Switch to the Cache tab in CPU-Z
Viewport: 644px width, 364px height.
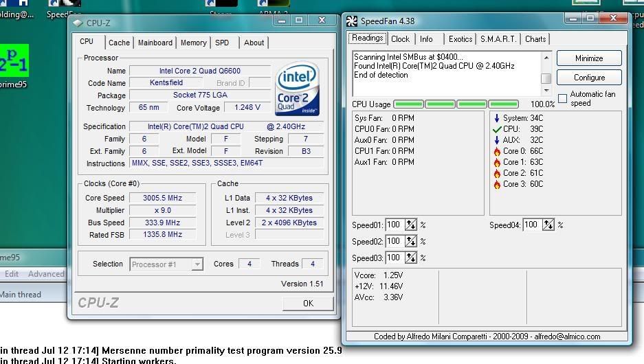click(x=119, y=43)
